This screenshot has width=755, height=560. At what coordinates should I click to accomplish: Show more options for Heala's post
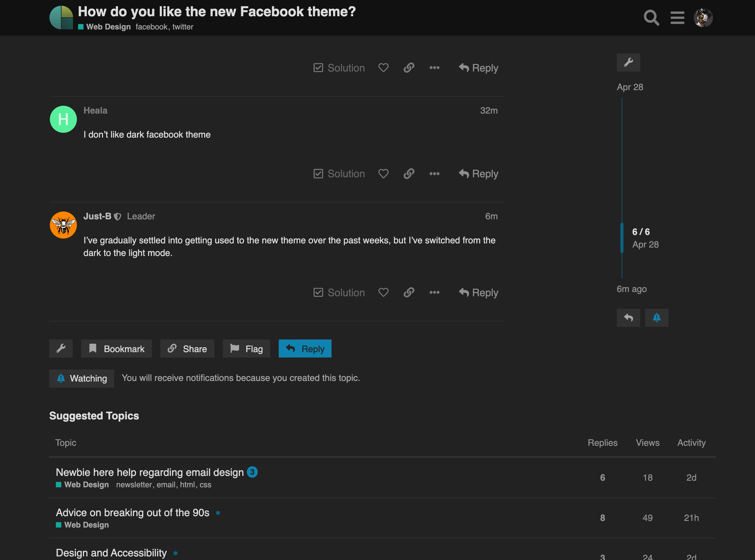tap(435, 174)
